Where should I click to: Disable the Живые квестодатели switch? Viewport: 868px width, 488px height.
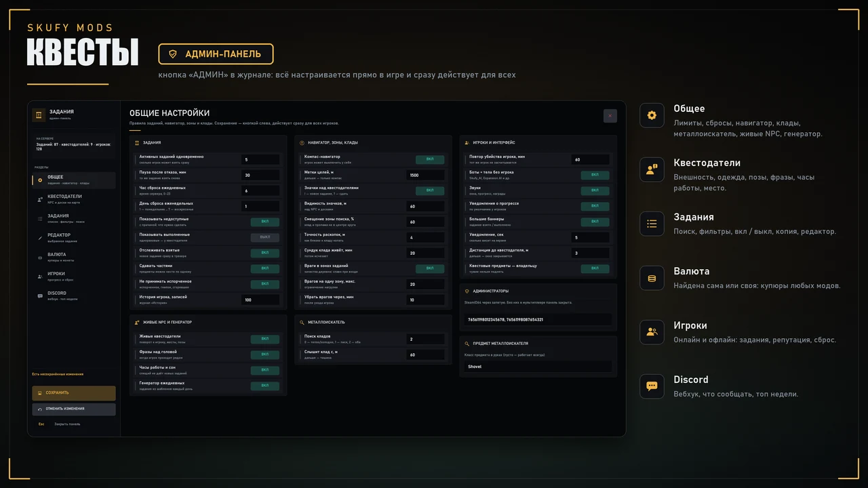coord(265,339)
